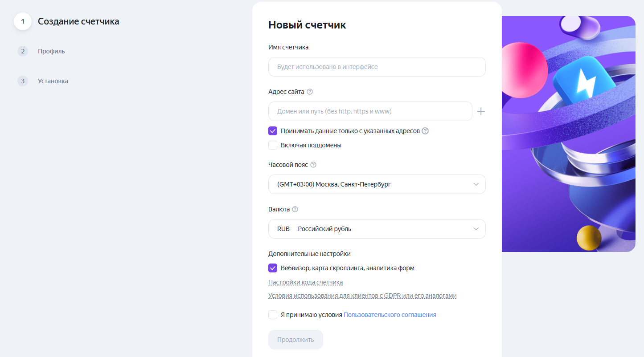Click the plus icon to add another site address
This screenshot has height=357, width=644.
tap(481, 111)
